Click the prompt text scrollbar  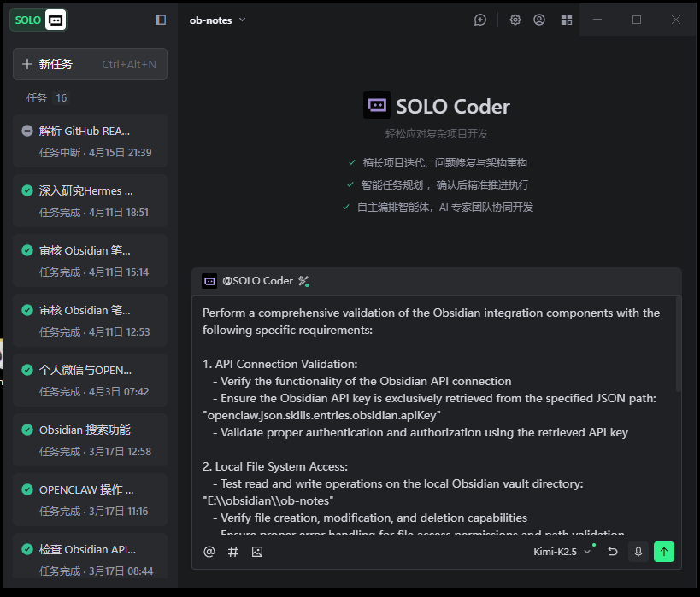(x=679, y=342)
